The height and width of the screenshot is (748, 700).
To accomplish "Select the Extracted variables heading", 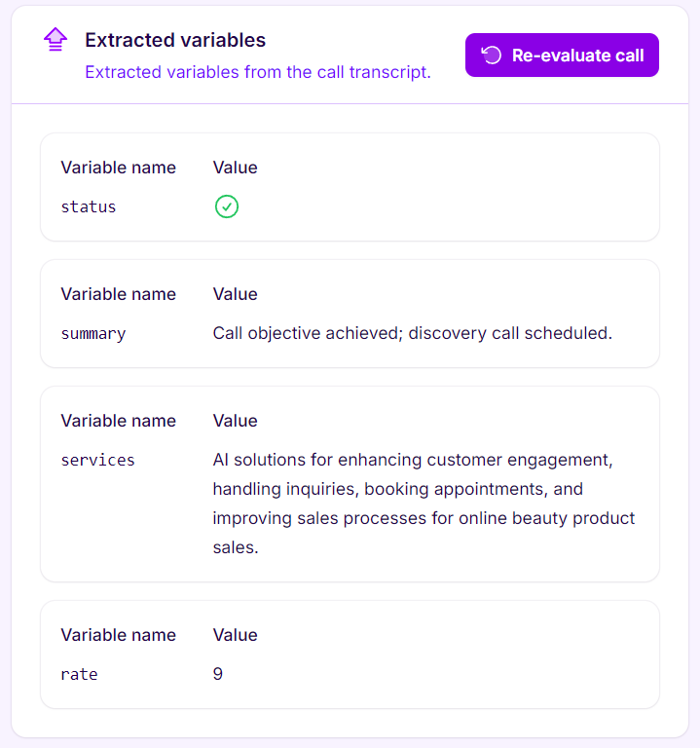I will (175, 40).
